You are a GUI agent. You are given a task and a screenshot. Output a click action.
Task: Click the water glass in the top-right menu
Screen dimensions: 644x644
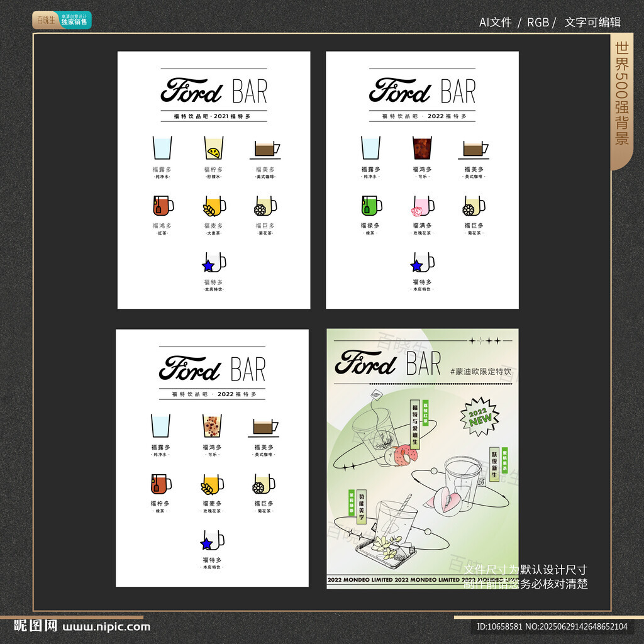tap(370, 148)
